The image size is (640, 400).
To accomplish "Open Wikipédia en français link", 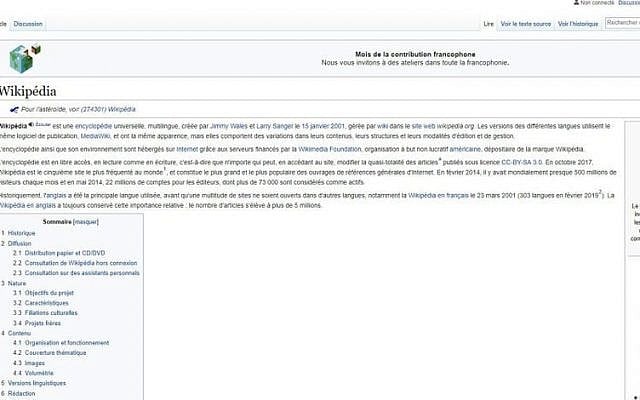I will coord(438,196).
